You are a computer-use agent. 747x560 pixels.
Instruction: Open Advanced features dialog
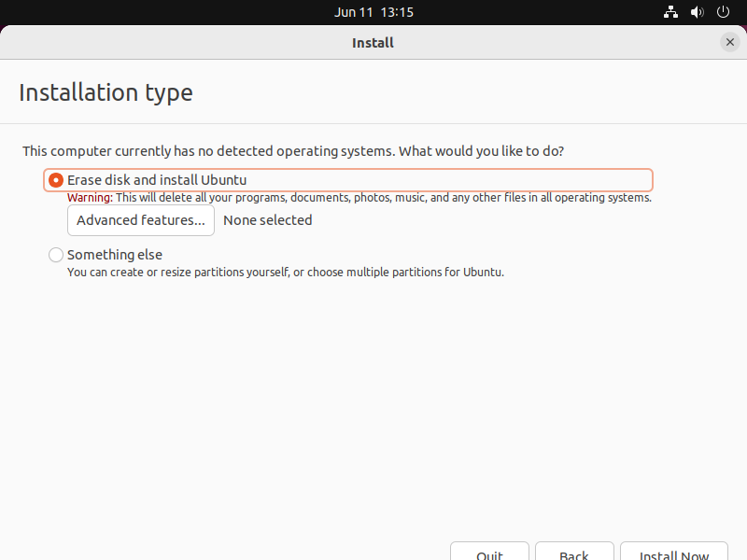coord(141,220)
